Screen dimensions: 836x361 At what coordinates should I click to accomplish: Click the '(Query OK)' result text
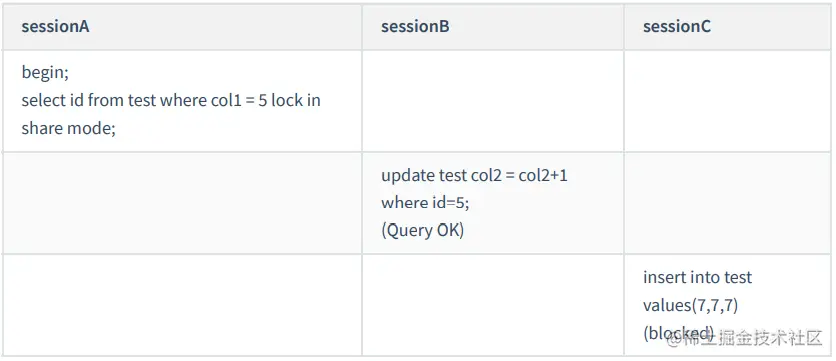coord(422,230)
